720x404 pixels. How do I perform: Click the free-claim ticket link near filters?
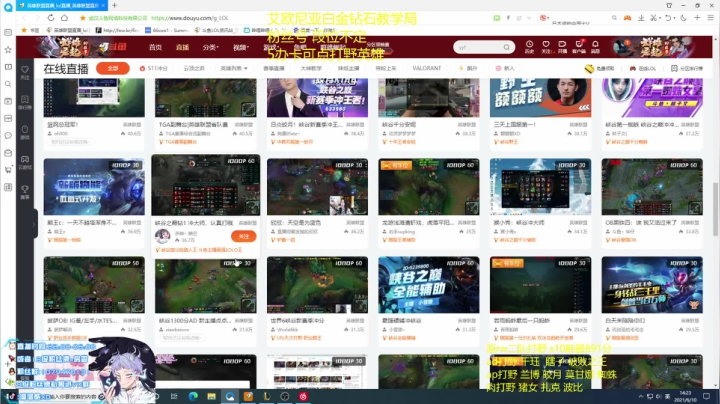pos(600,68)
